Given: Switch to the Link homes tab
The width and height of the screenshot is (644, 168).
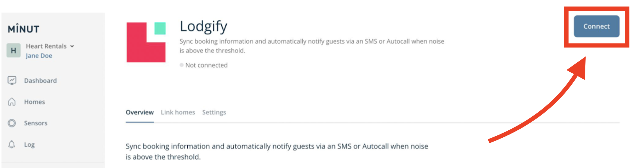Looking at the screenshot, I should (x=178, y=112).
